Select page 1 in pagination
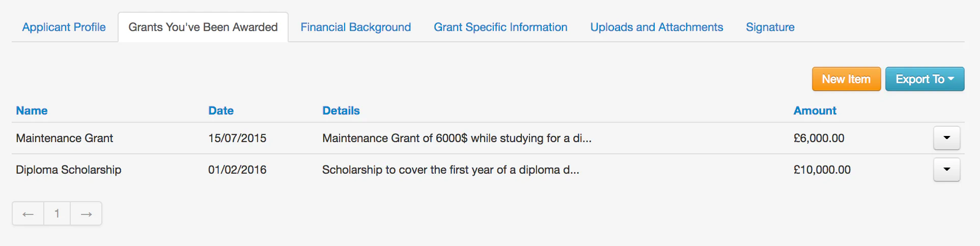Screen dimensions: 980x246 [x=57, y=213]
